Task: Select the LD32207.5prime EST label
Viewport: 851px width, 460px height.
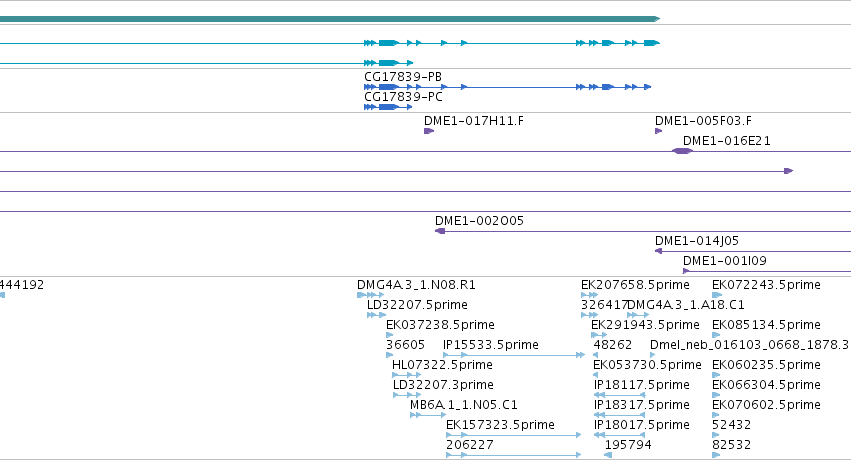Action: pyautogui.click(x=417, y=305)
